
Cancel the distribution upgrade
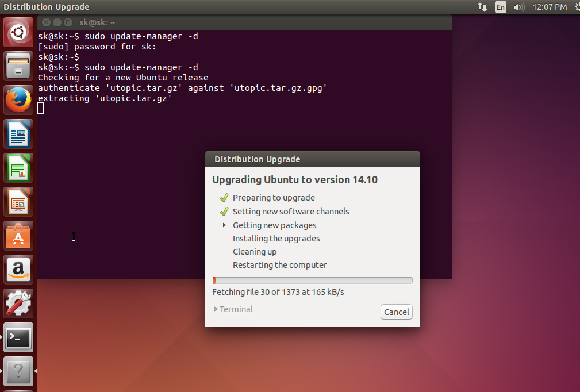[397, 312]
